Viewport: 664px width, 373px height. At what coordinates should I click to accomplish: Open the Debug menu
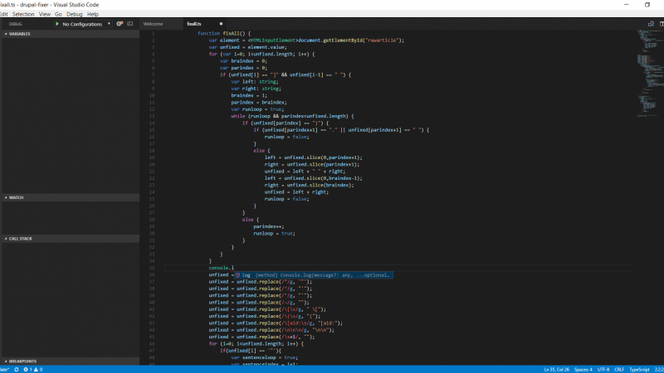pyautogui.click(x=75, y=14)
